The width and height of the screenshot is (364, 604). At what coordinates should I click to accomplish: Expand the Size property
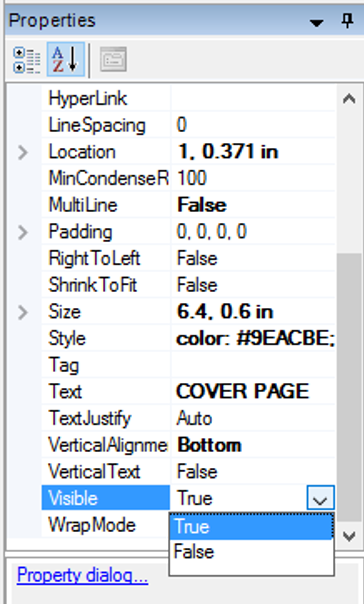pyautogui.click(x=23, y=312)
